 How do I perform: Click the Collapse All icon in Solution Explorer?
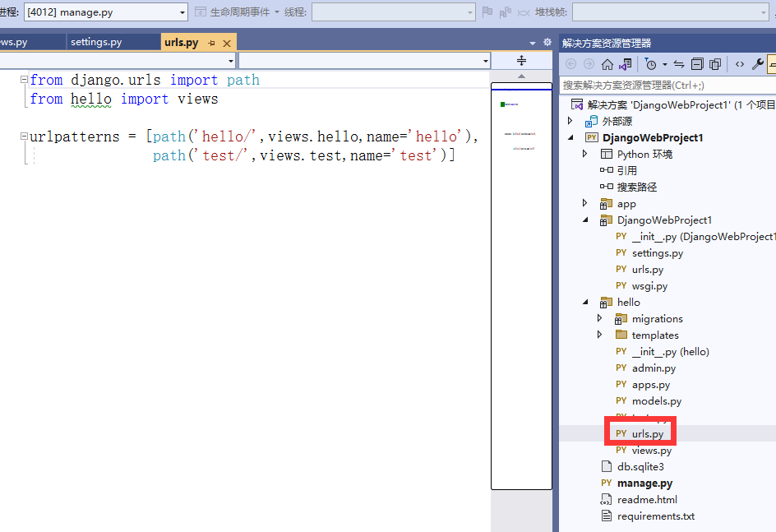(x=699, y=64)
